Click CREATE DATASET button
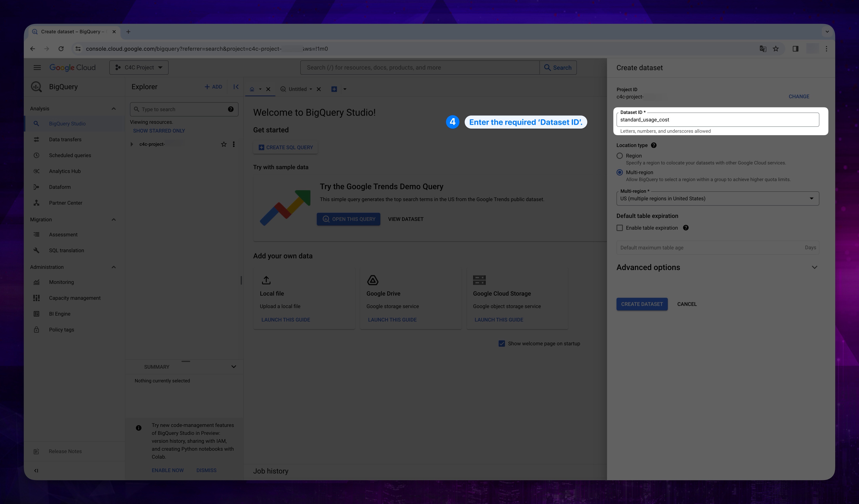This screenshot has width=859, height=504. click(642, 304)
